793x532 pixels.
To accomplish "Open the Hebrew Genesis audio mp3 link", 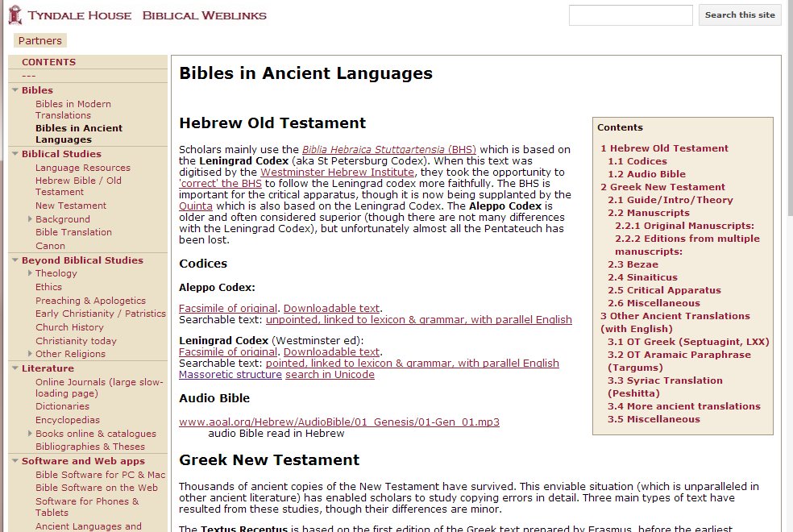I will pos(338,422).
